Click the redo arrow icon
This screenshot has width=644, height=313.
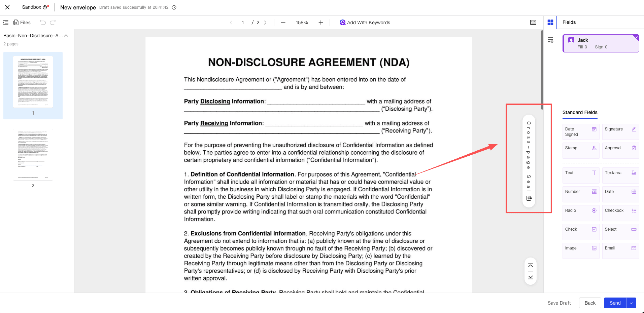tap(53, 23)
